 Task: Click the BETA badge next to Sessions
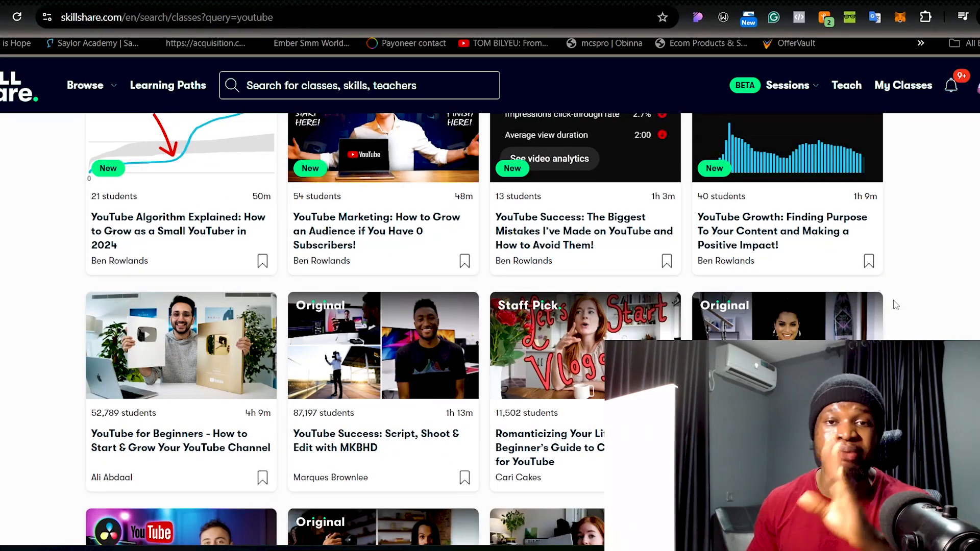(x=745, y=85)
